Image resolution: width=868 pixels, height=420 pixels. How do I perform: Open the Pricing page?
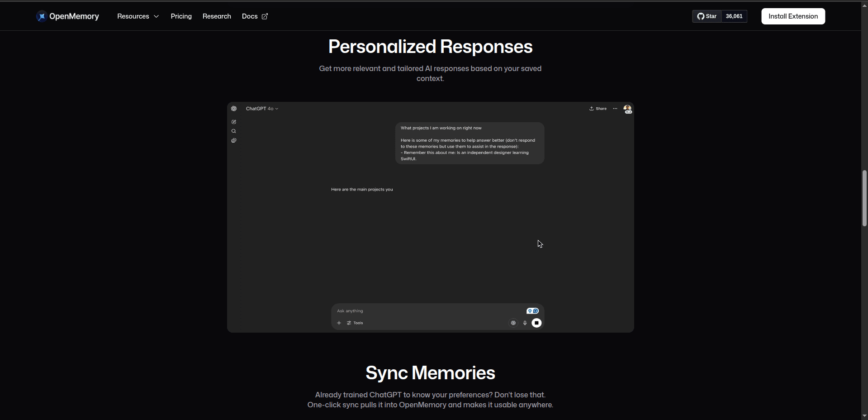[x=181, y=16]
